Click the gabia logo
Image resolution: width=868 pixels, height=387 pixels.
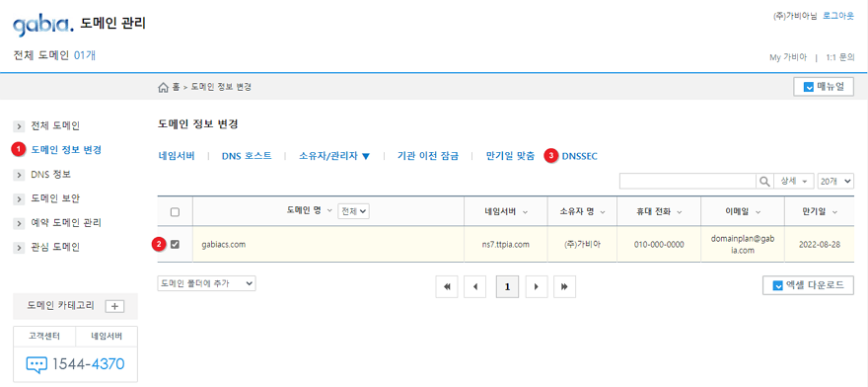pos(42,25)
